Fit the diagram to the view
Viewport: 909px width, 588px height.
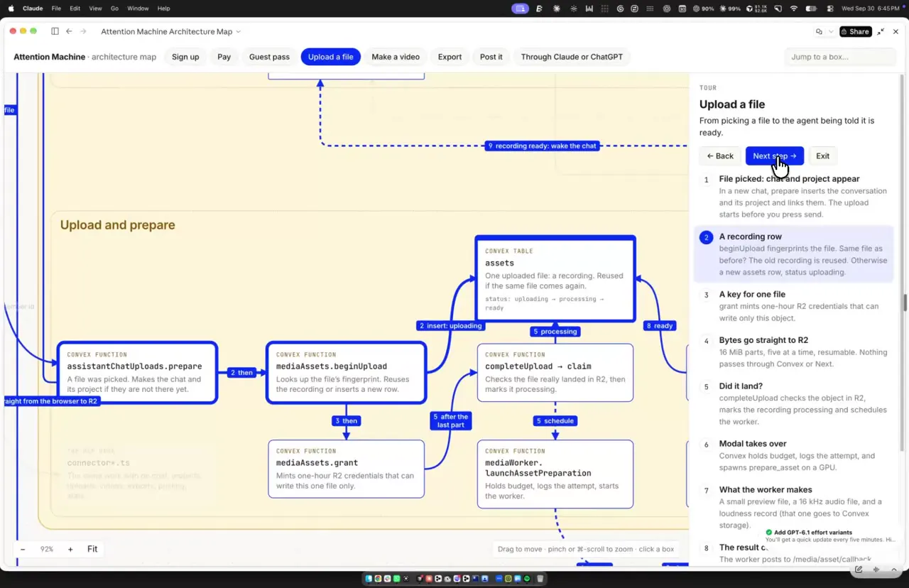click(x=92, y=549)
